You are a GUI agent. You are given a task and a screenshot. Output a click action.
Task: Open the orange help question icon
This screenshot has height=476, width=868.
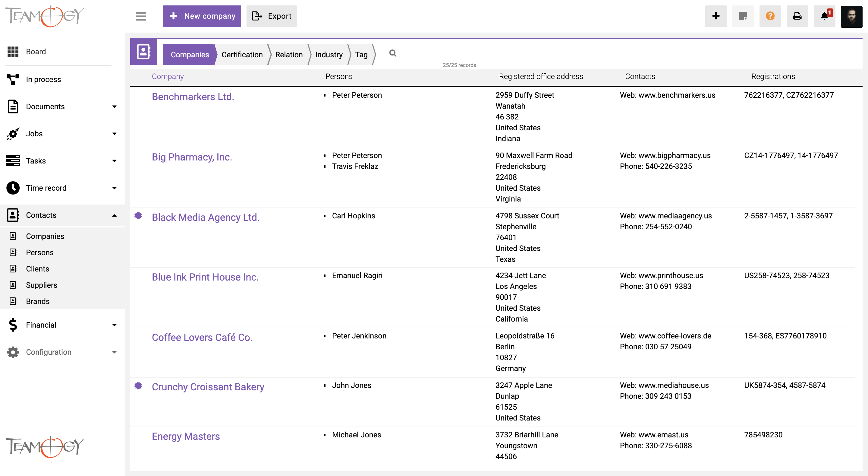[x=770, y=16]
